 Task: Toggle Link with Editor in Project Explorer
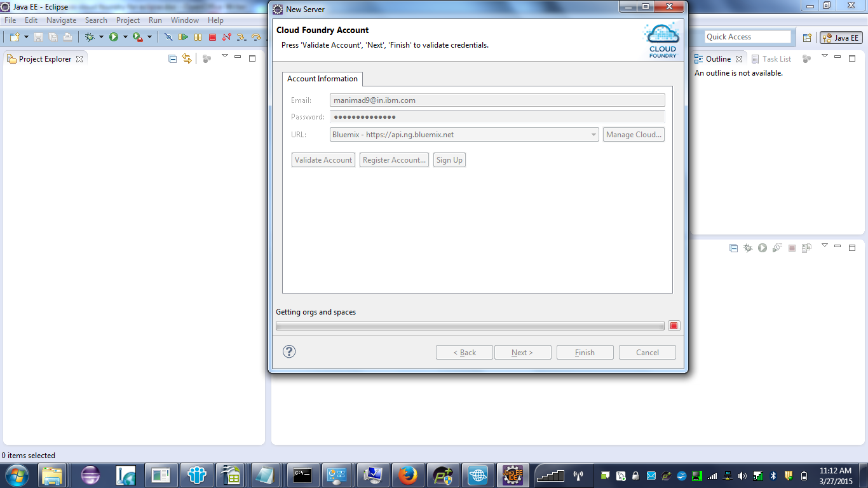[187, 58]
